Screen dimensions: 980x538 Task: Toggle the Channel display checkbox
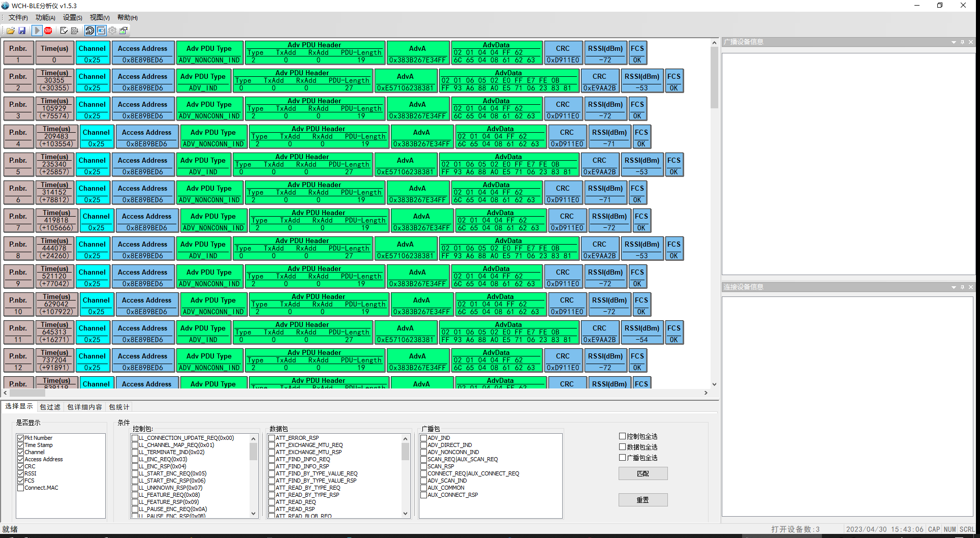[21, 452]
